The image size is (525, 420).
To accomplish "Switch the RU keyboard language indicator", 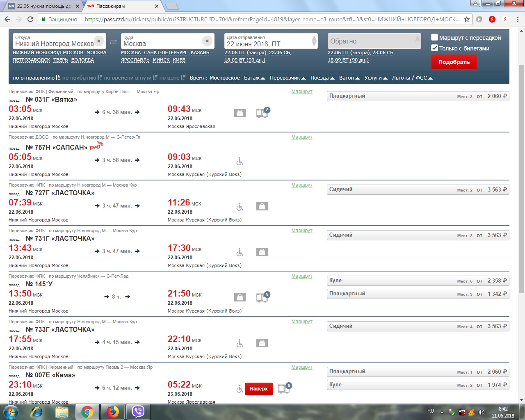I will [431, 411].
